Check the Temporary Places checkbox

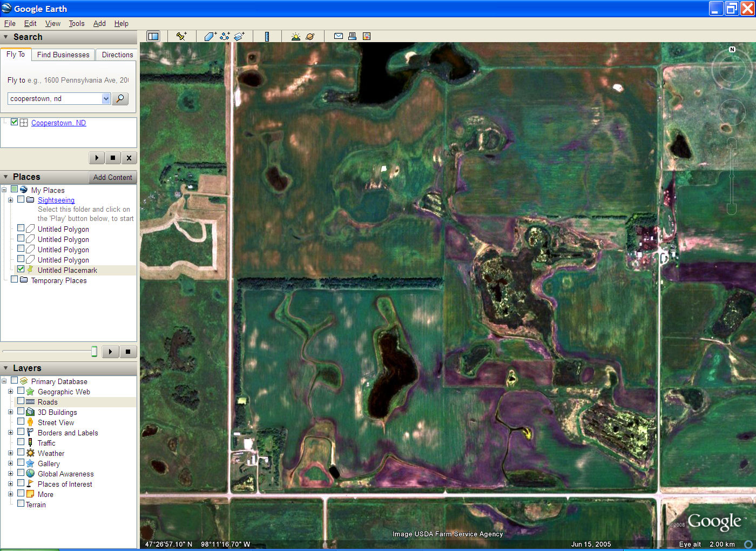point(15,279)
